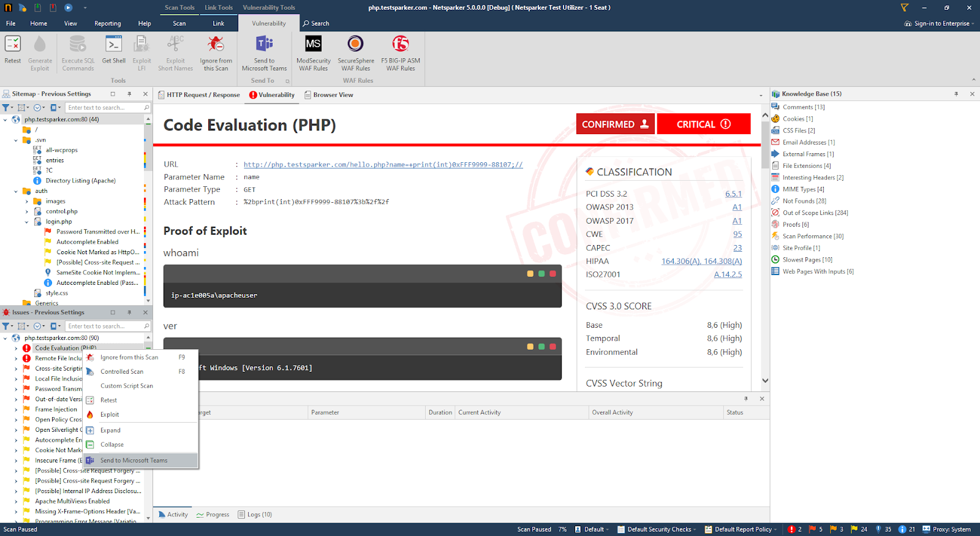This screenshot has width=980, height=536.
Task: Click Ignore from this Scan ribbon icon
Action: (216, 52)
